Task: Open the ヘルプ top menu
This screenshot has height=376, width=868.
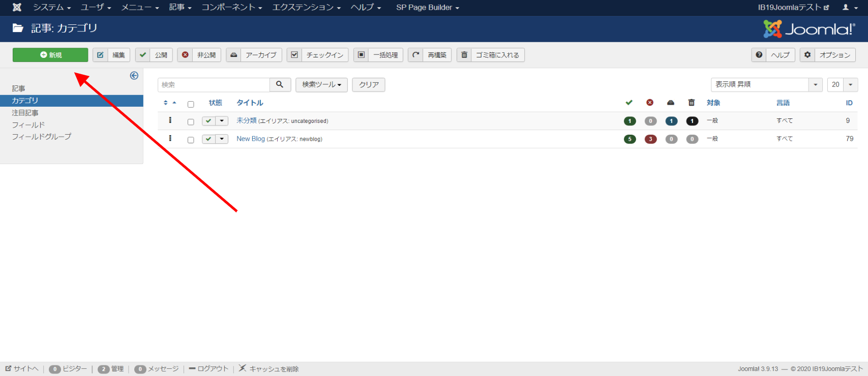Action: [x=366, y=7]
